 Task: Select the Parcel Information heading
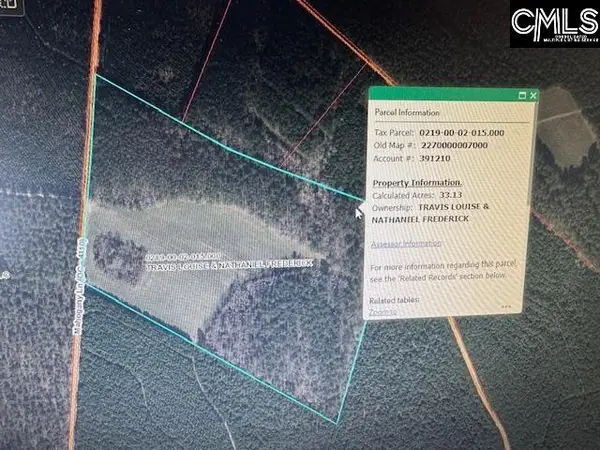pyautogui.click(x=404, y=112)
